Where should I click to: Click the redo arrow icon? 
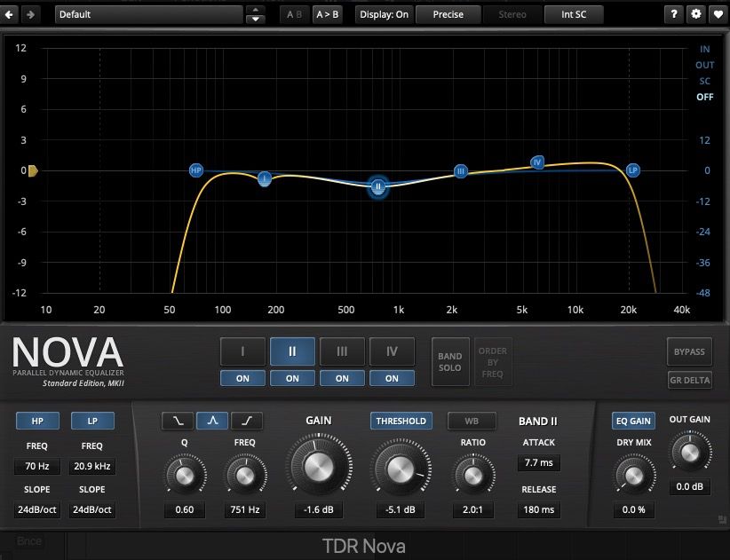(x=31, y=14)
